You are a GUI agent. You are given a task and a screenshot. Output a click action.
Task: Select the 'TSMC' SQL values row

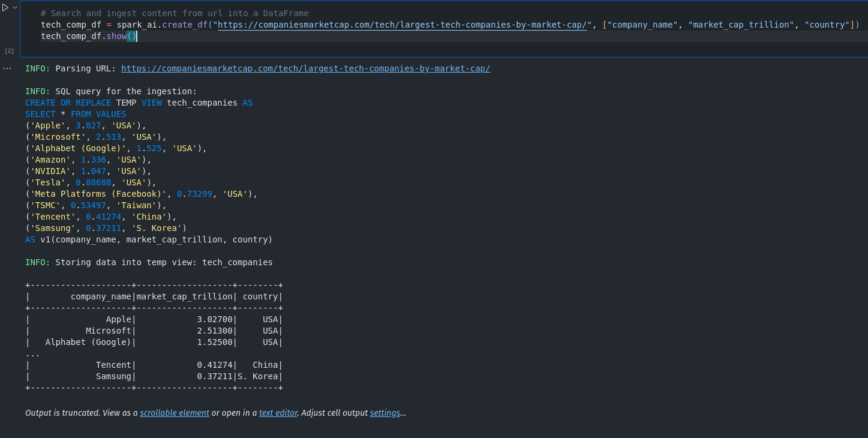tap(96, 205)
